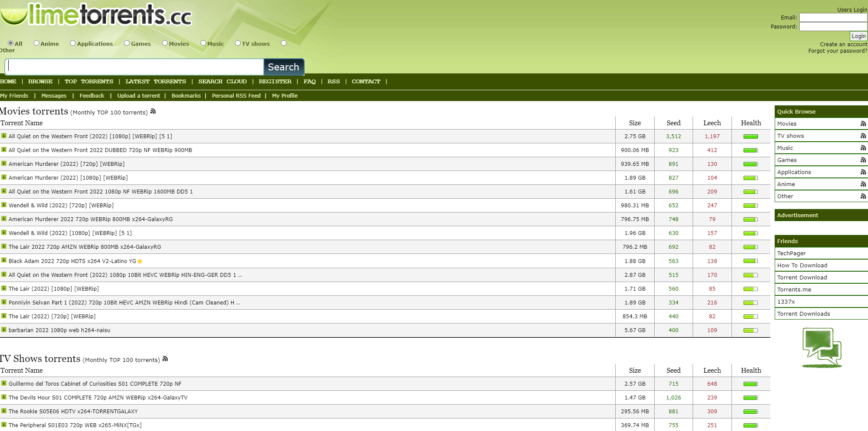The width and height of the screenshot is (868, 431).
Task: Open Games RSS icon in Quick Browse
Action: click(863, 160)
